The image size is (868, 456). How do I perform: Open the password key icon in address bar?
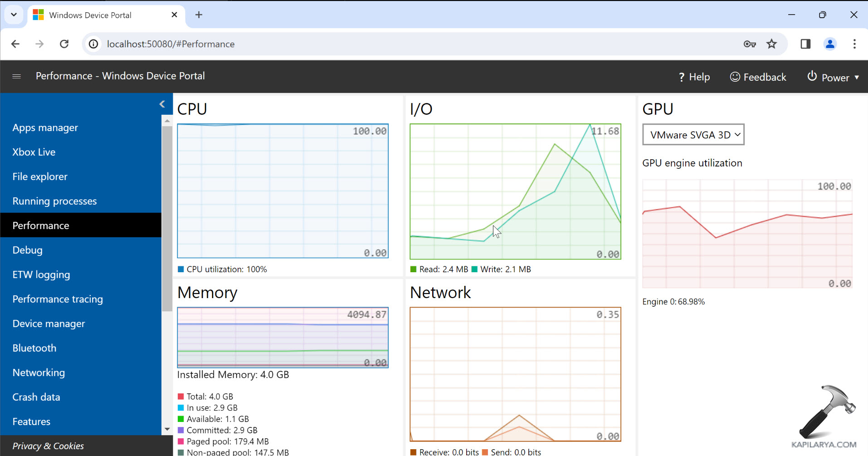(x=750, y=44)
